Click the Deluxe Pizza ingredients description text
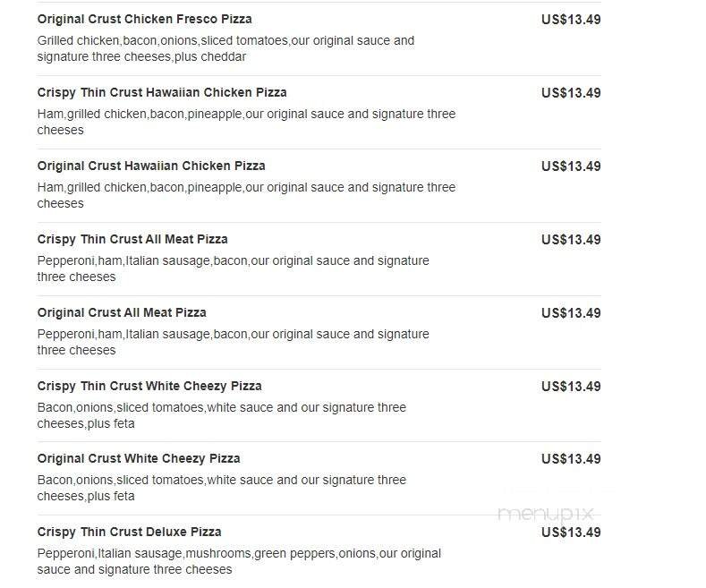This screenshot has height=588, width=706. click(x=239, y=561)
